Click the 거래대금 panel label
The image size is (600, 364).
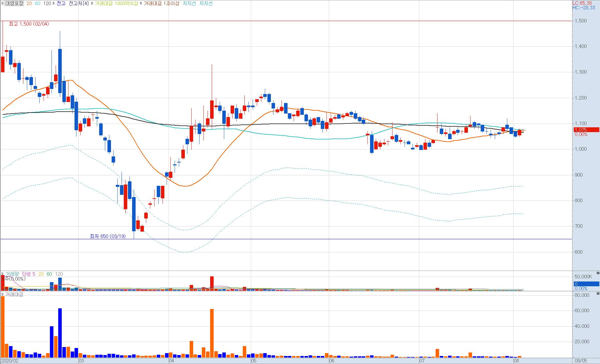(x=14, y=295)
